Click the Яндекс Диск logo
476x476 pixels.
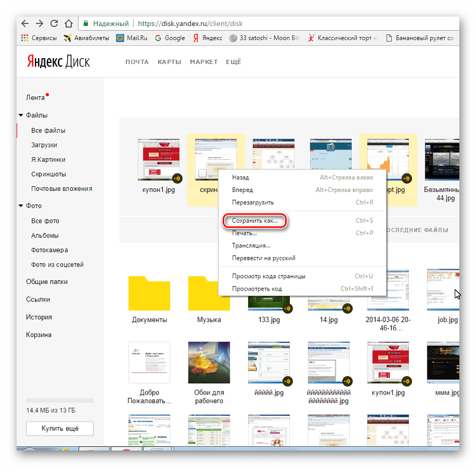(x=59, y=61)
